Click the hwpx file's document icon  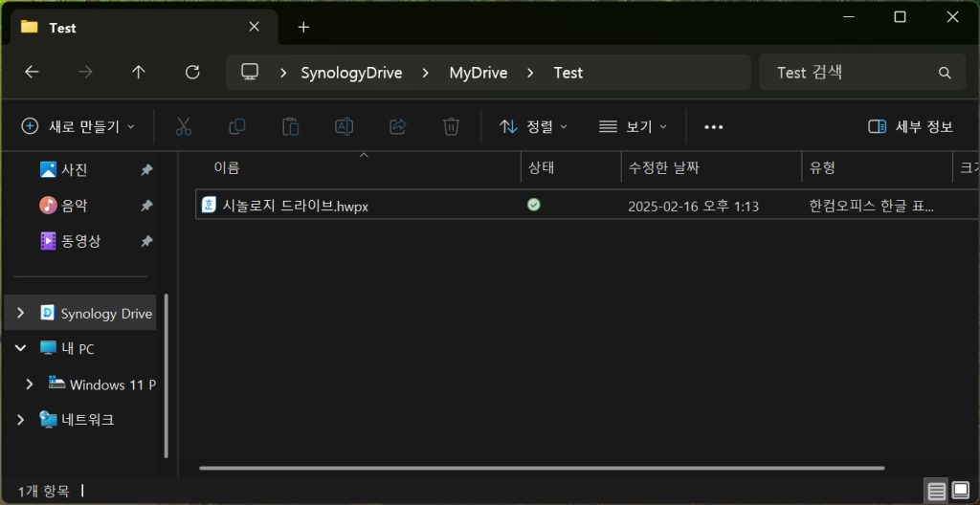[x=209, y=205]
